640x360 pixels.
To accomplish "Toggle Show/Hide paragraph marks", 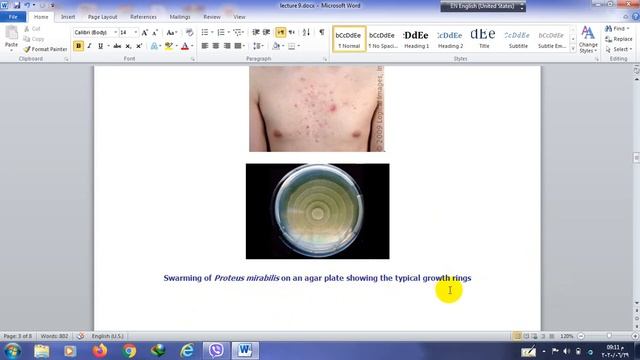I will (x=322, y=32).
